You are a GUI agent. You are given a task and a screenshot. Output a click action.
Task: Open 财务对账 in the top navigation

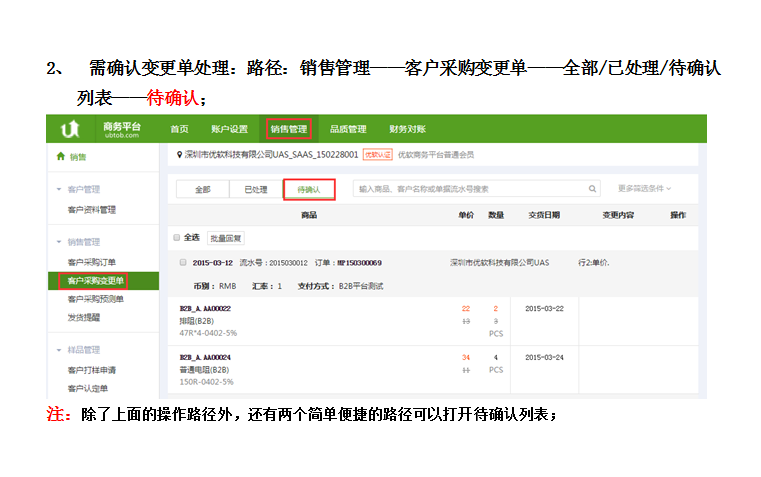(407, 129)
